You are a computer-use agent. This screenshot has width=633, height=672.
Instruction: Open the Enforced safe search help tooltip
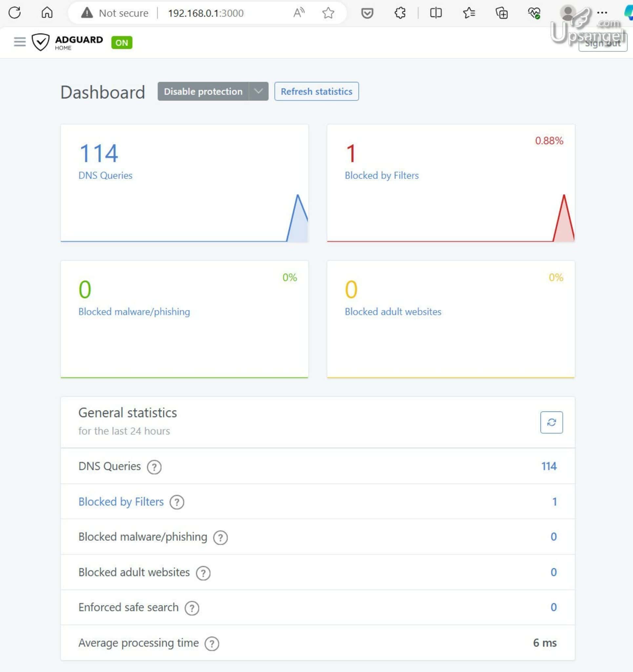pyautogui.click(x=191, y=608)
